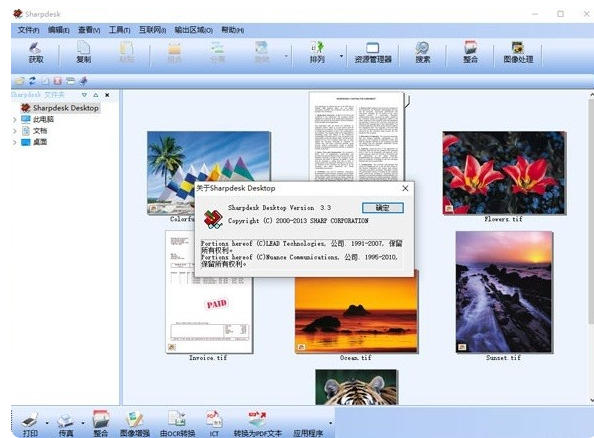Click the top toolbar 整合 (Composer) icon
This screenshot has width=594, height=438.
coord(470,53)
